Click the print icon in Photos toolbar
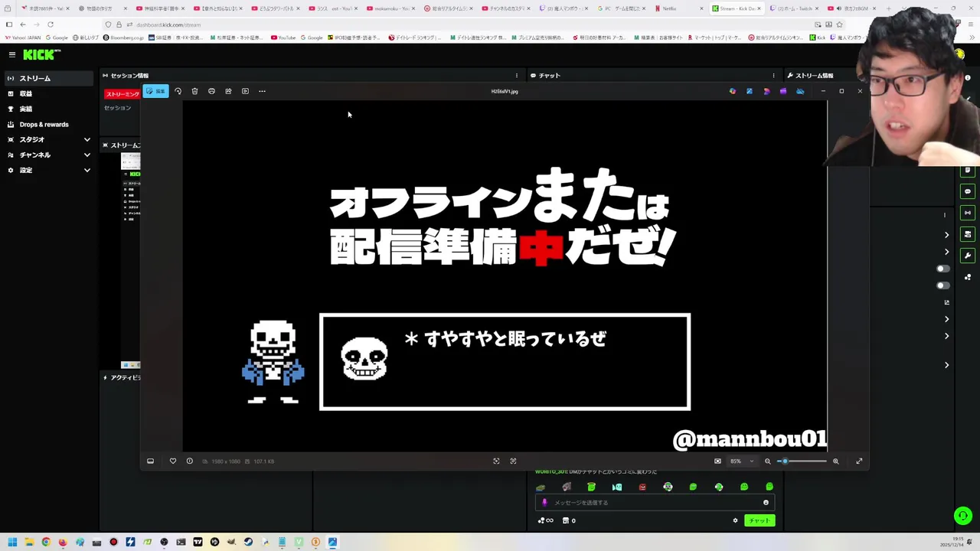Screen dimensions: 980x551 211,91
